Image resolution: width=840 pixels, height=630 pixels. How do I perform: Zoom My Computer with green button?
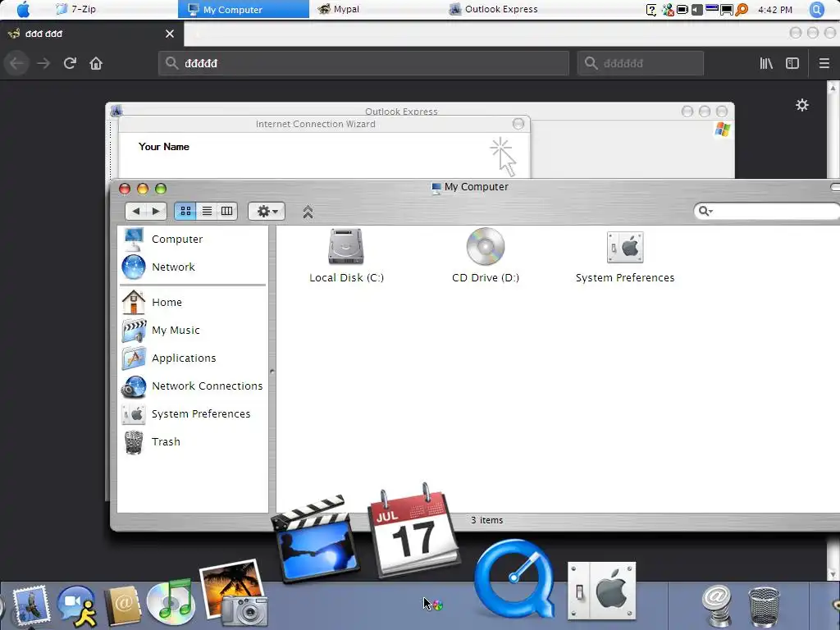(161, 189)
